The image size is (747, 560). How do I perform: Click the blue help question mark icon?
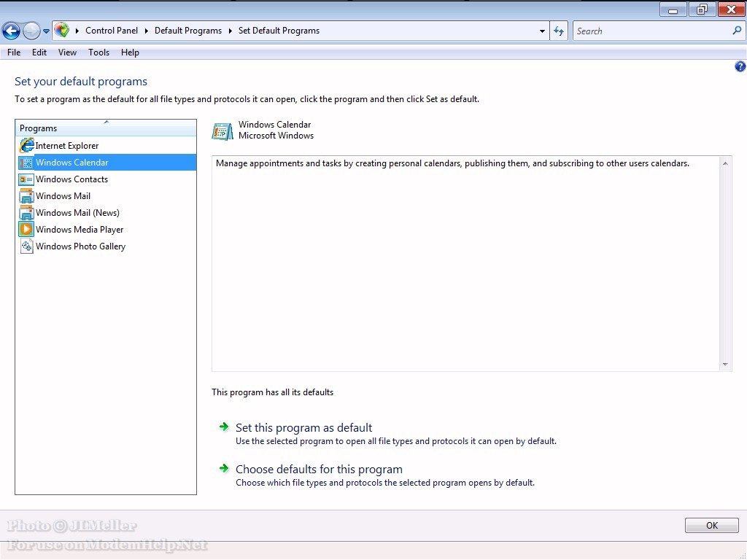click(x=740, y=66)
